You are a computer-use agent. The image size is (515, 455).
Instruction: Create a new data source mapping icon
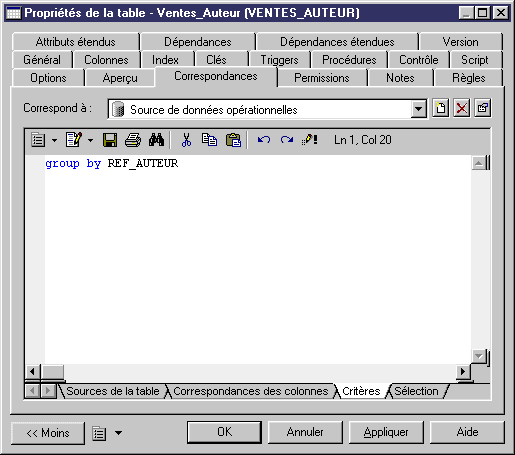click(440, 108)
